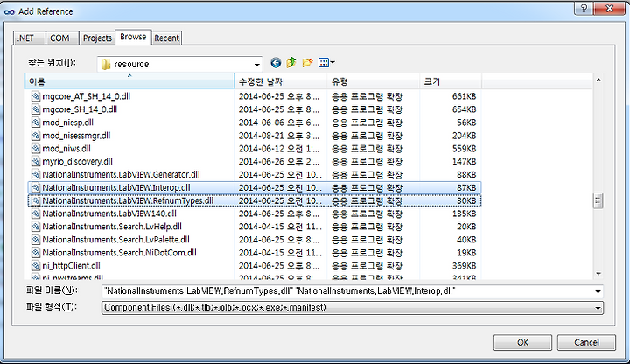Image resolution: width=630 pixels, height=364 pixels.
Task: Click the mgcore_SH_14_0.dll file icon
Action: [36, 109]
